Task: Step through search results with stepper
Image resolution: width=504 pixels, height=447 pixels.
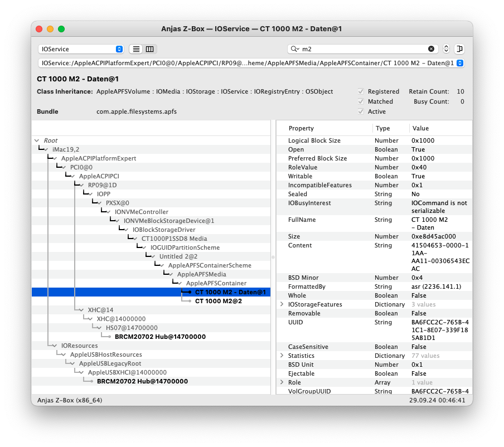Action: pos(446,49)
